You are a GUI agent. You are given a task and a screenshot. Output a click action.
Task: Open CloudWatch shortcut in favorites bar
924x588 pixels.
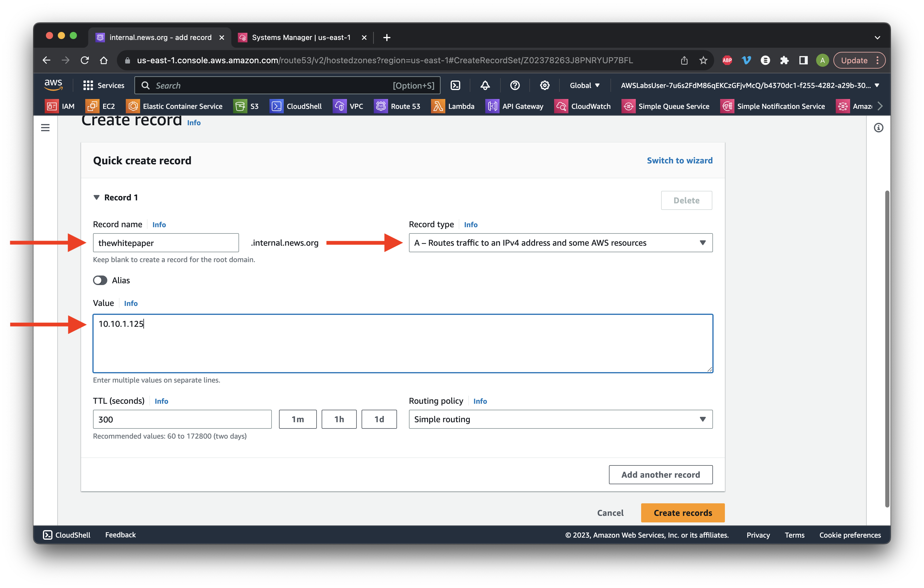coord(582,106)
